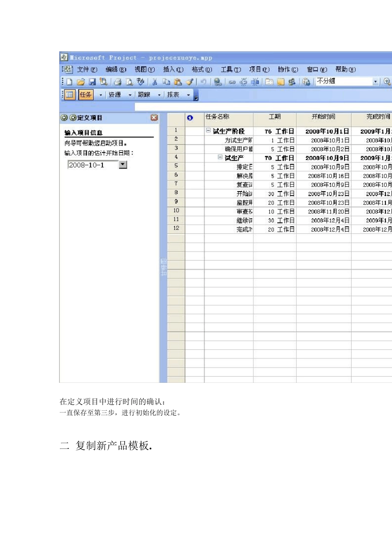Toggle the Project Guide pane display icon
Image resolution: width=392 pixels, height=555 pixels.
pos(69,95)
